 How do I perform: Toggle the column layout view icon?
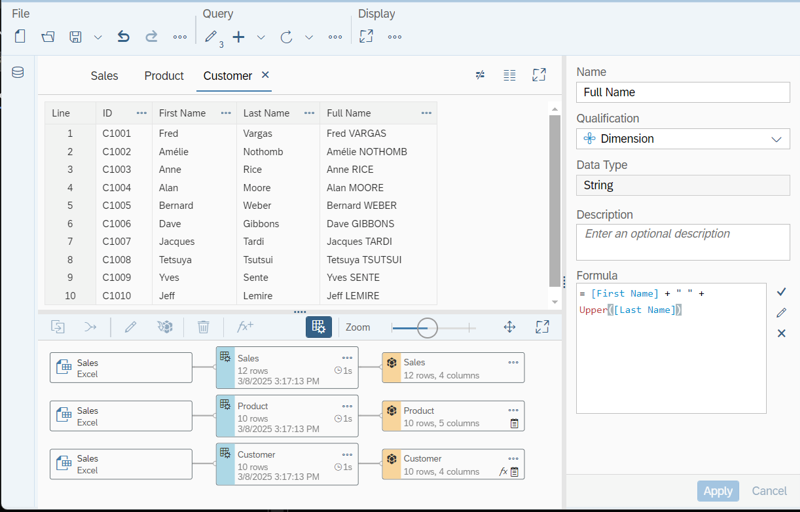[510, 75]
